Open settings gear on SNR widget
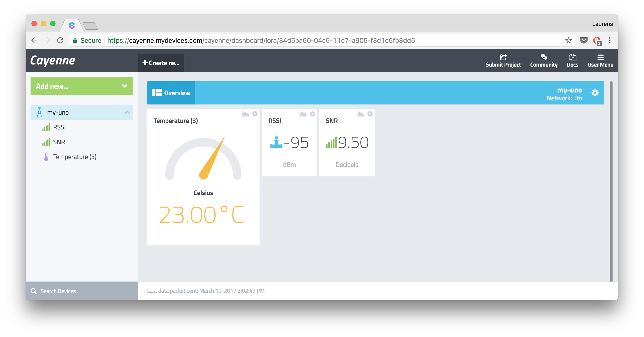 coord(370,114)
